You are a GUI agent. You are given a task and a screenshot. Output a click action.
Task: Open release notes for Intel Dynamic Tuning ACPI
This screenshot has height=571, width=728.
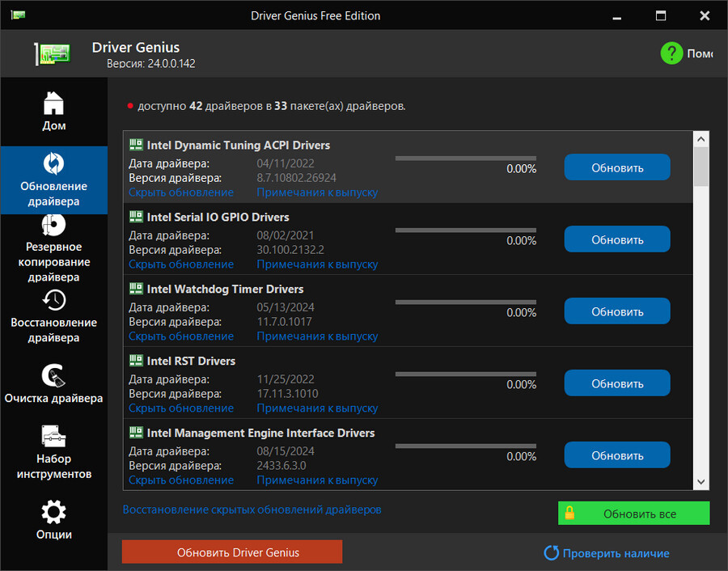(317, 192)
